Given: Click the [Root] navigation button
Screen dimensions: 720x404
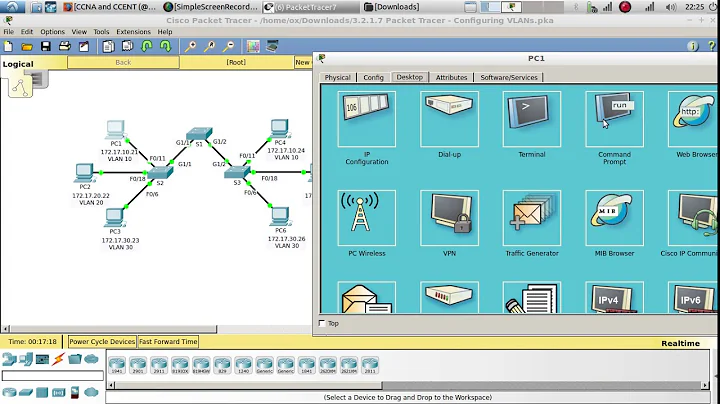Looking at the screenshot, I should [x=236, y=62].
